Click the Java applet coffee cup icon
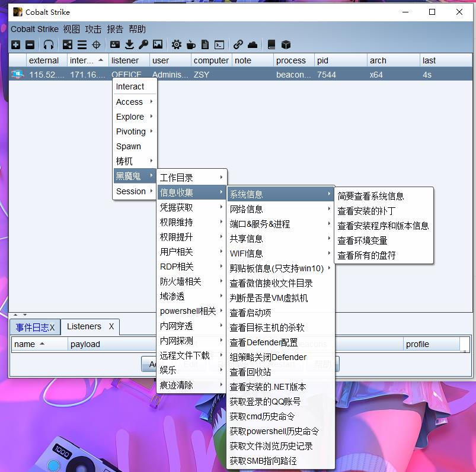This screenshot has height=472, width=476. [x=191, y=45]
